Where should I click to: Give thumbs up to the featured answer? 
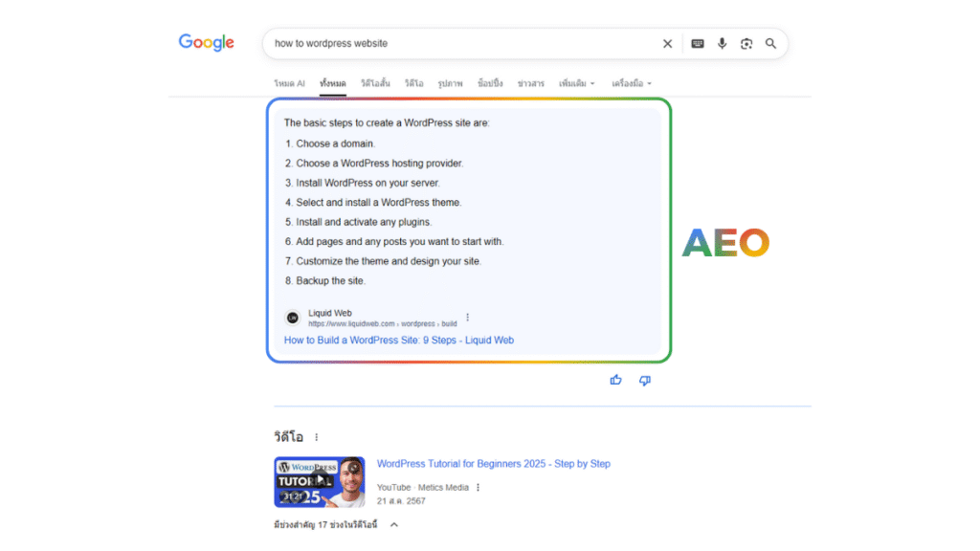click(615, 380)
